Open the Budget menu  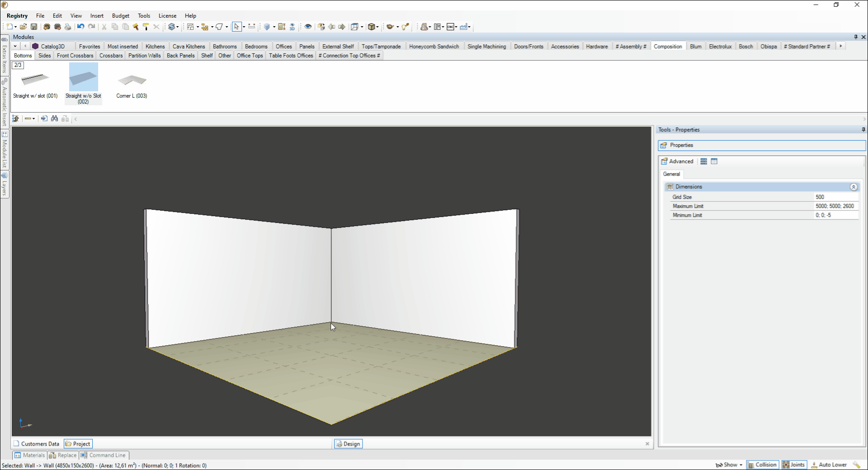tap(121, 16)
